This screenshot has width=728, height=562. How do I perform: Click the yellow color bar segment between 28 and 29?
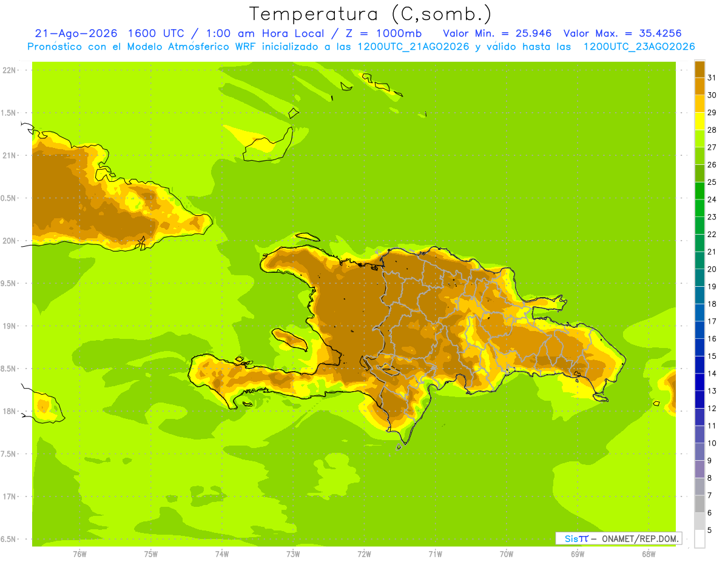pyautogui.click(x=699, y=121)
